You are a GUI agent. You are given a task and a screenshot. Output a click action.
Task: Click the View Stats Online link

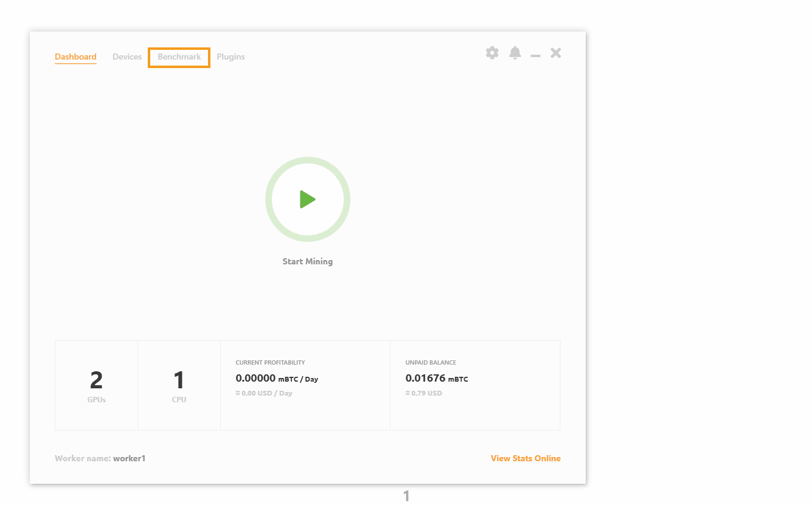[x=526, y=458]
